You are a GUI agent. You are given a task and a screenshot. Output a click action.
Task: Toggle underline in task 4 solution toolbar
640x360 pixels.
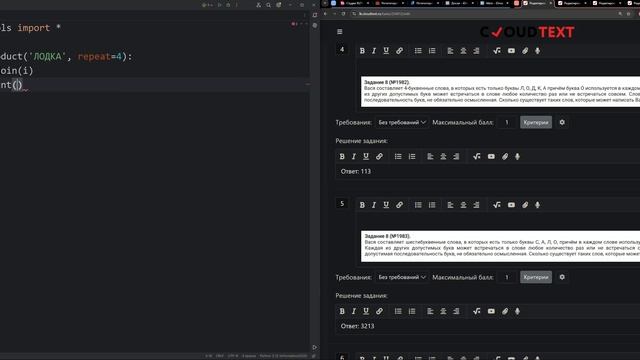366,156
